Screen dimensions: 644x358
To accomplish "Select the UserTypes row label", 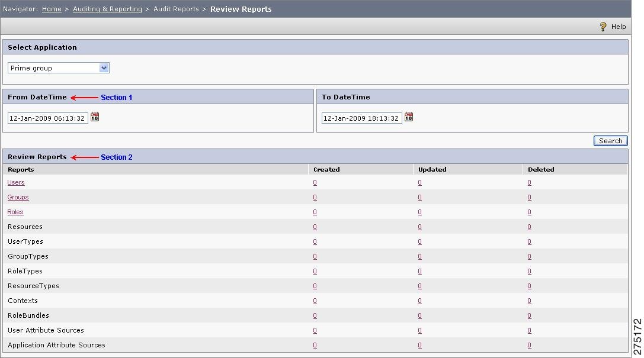I will pyautogui.click(x=25, y=241).
